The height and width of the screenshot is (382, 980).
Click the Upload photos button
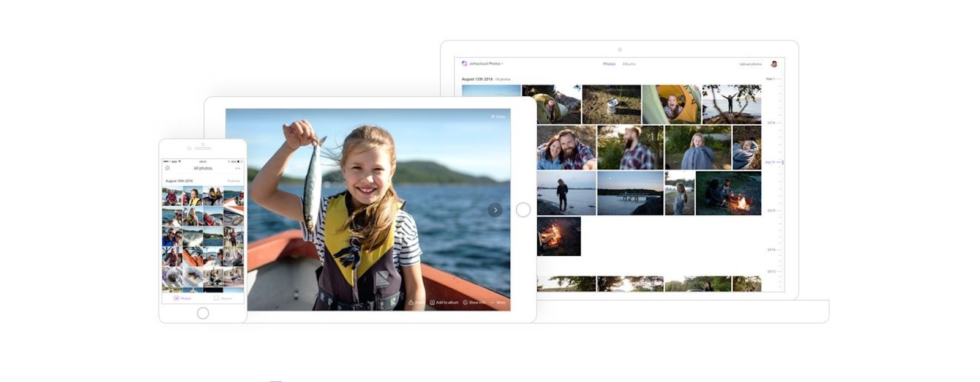pyautogui.click(x=750, y=64)
